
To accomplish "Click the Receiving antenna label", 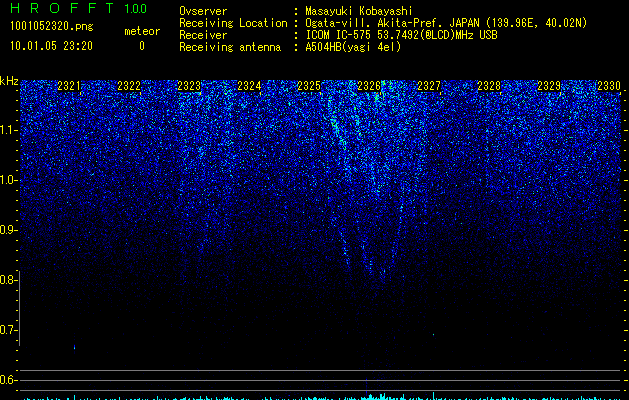I will pyautogui.click(x=230, y=47).
